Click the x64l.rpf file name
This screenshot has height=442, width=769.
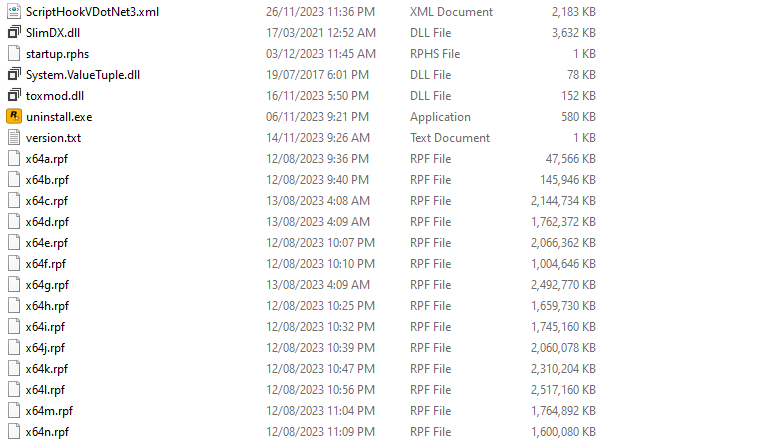coord(45,390)
